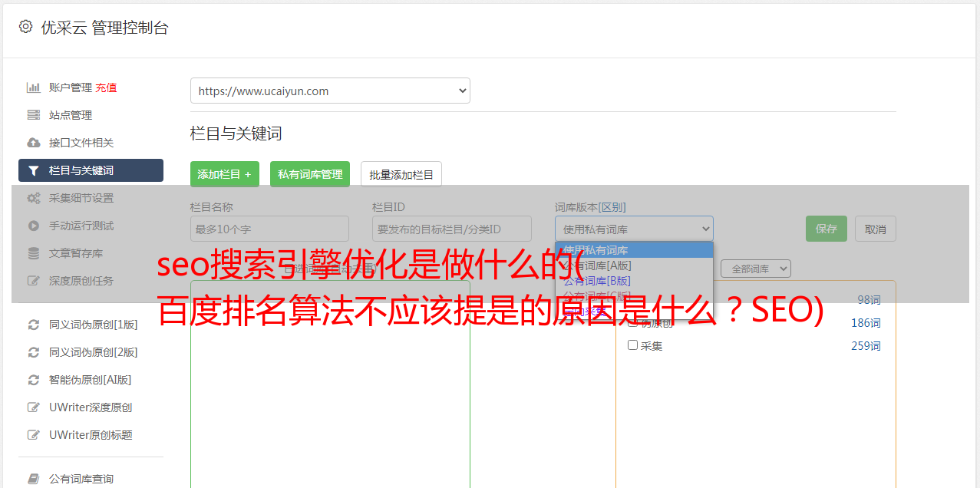Choose 使用私有词库 option in the list
The height and width of the screenshot is (488, 980).
pos(634,250)
